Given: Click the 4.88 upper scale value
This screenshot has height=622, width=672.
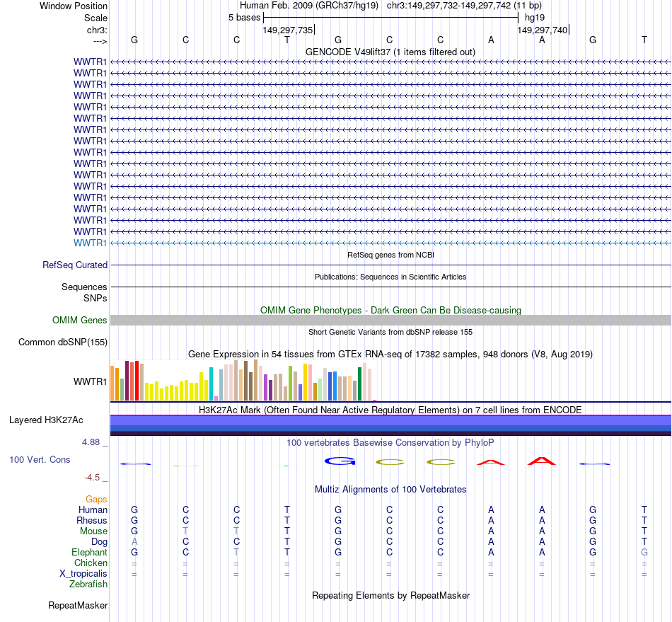Looking at the screenshot, I should pyautogui.click(x=91, y=442).
